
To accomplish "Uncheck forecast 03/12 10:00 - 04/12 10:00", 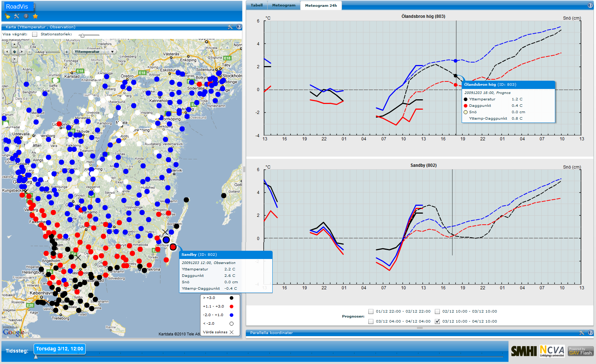I will pos(437,321).
